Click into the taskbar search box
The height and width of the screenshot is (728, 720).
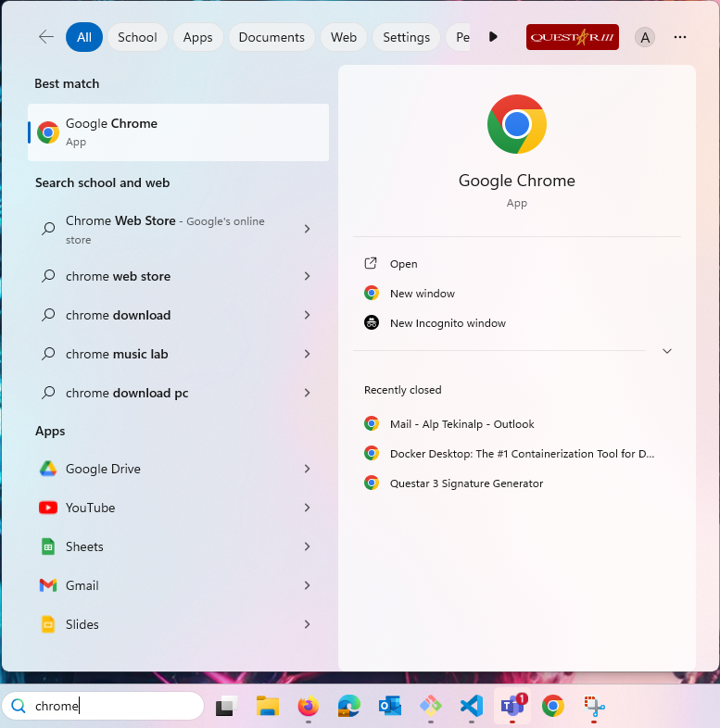[x=103, y=706]
